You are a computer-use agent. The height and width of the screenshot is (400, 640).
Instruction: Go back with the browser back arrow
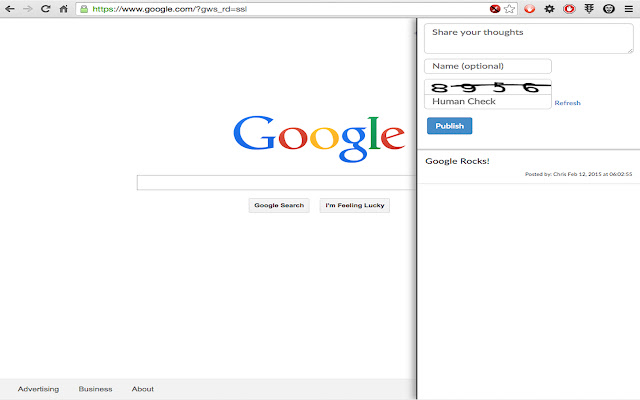(10, 9)
